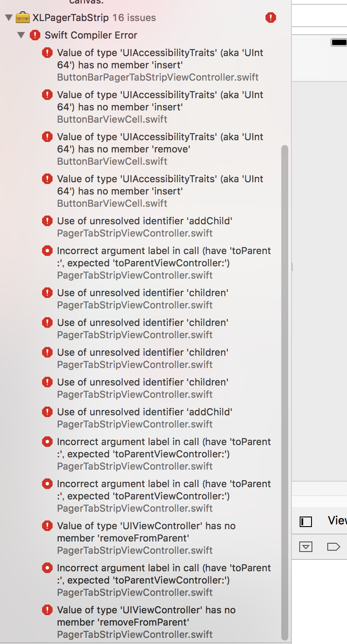Open the ButtonBarPagerTabStripViewController.swift file name link
Viewport: 347px width, 644px height.
tap(158, 78)
